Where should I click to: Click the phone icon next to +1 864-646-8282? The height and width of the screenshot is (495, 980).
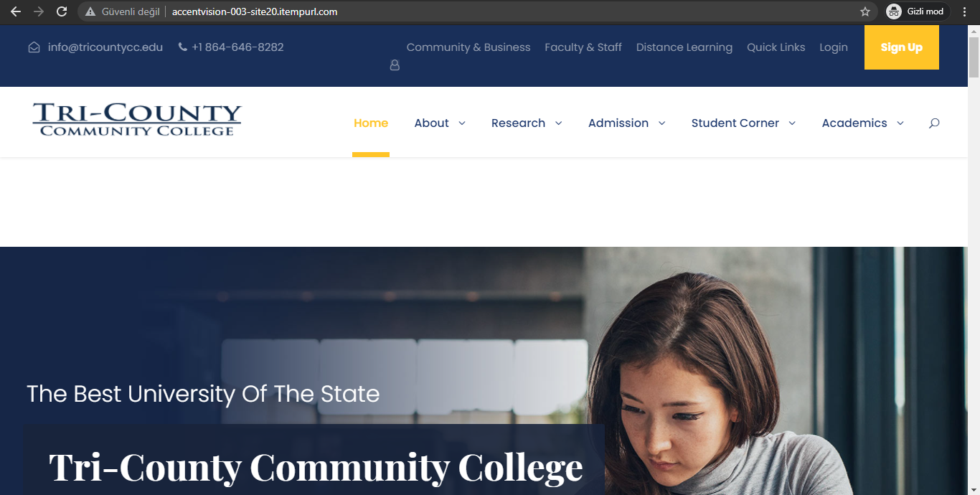(x=183, y=47)
